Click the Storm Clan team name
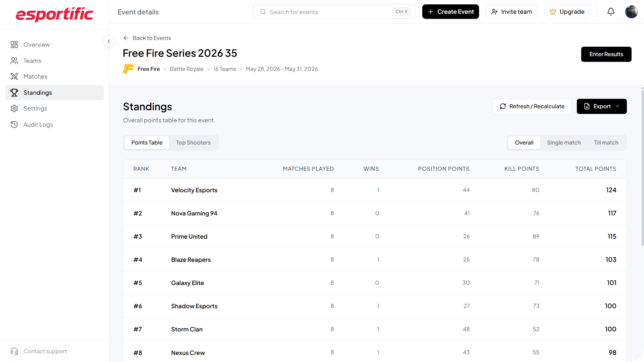 coord(187,329)
